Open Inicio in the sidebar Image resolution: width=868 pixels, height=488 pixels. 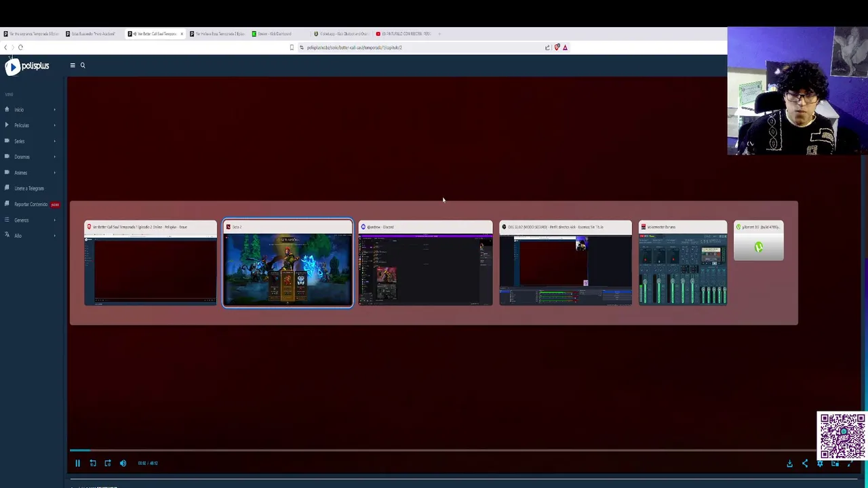point(19,110)
